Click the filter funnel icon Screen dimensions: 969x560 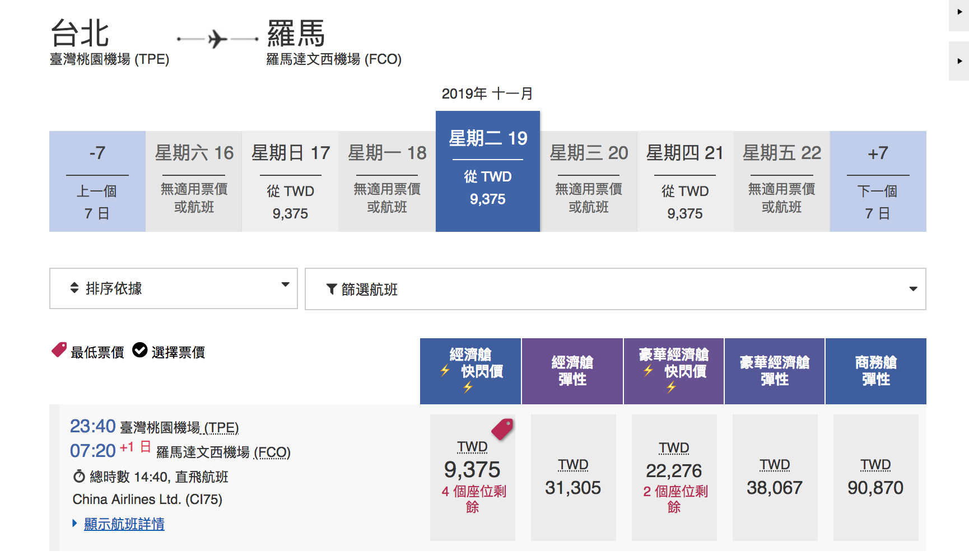point(332,289)
